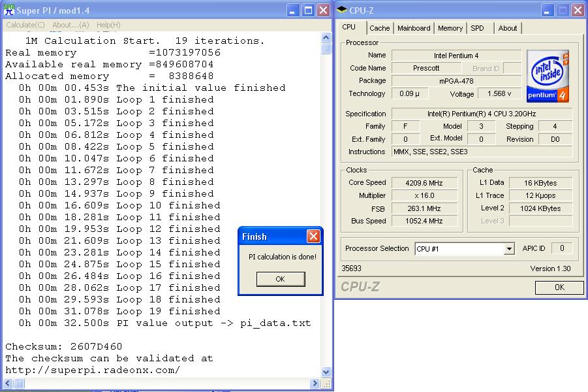This screenshot has height=392, width=588.
Task: Click the 'Real memory =1073197056' line
Action: (x=113, y=52)
